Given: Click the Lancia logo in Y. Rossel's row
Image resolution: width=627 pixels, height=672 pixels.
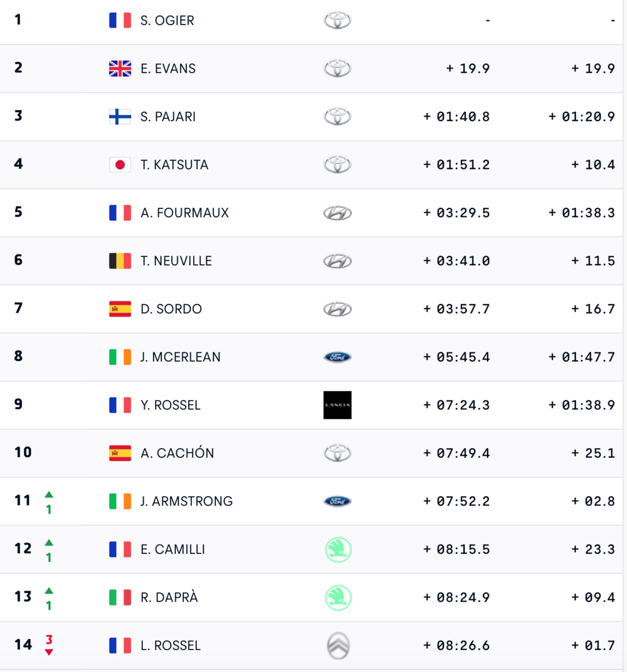Looking at the screenshot, I should click(x=337, y=405).
